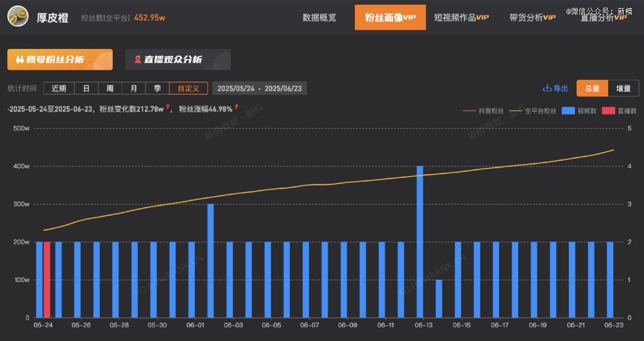The width and height of the screenshot is (644, 341).
Task: Click the 厚皮橙 account avatar
Action: click(18, 17)
